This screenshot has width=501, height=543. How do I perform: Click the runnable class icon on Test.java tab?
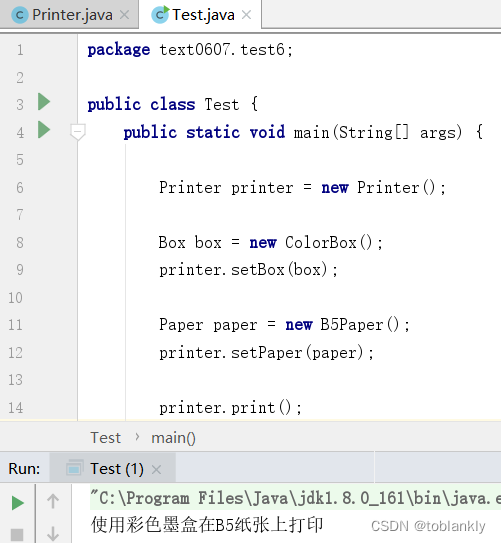tap(160, 15)
